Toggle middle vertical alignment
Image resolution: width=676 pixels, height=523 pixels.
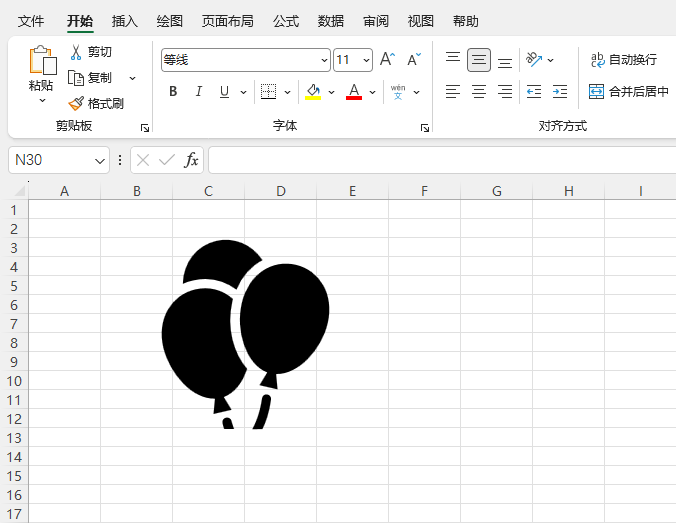pyautogui.click(x=479, y=60)
